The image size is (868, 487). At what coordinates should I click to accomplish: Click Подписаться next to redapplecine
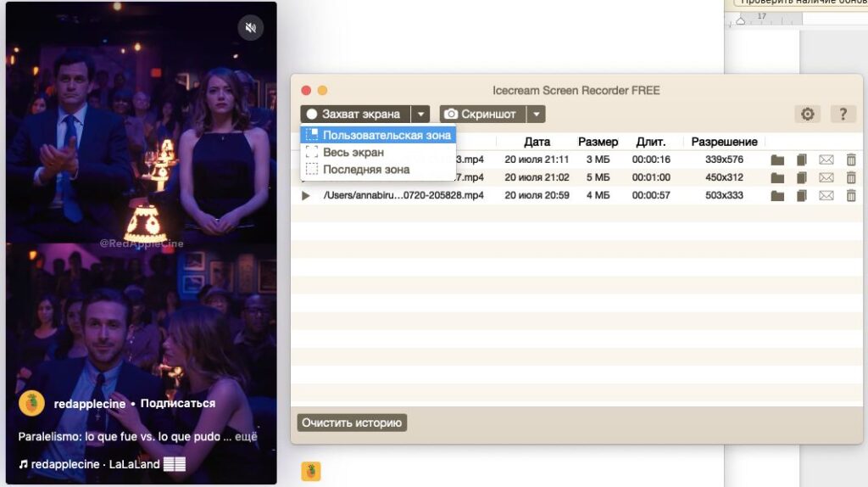[178, 404]
